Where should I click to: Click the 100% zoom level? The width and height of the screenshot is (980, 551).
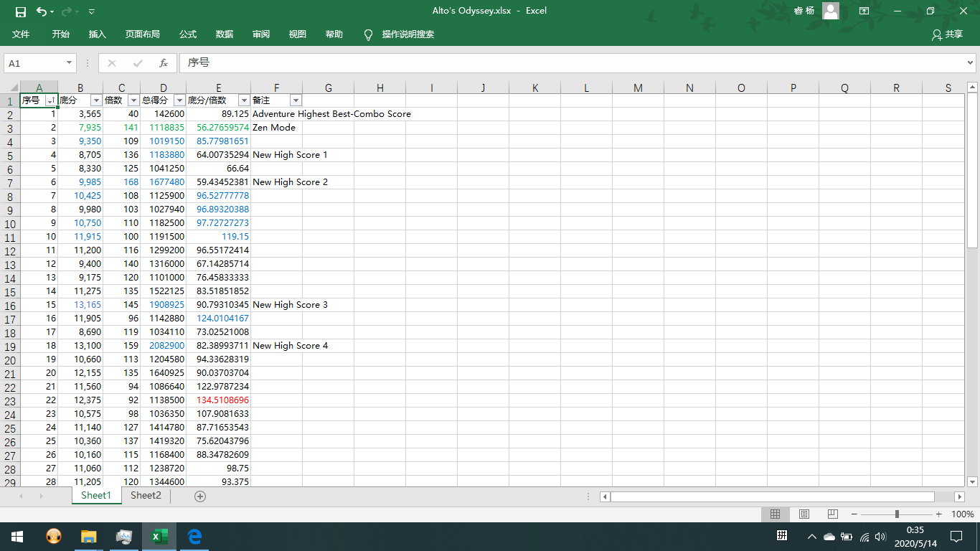963,514
